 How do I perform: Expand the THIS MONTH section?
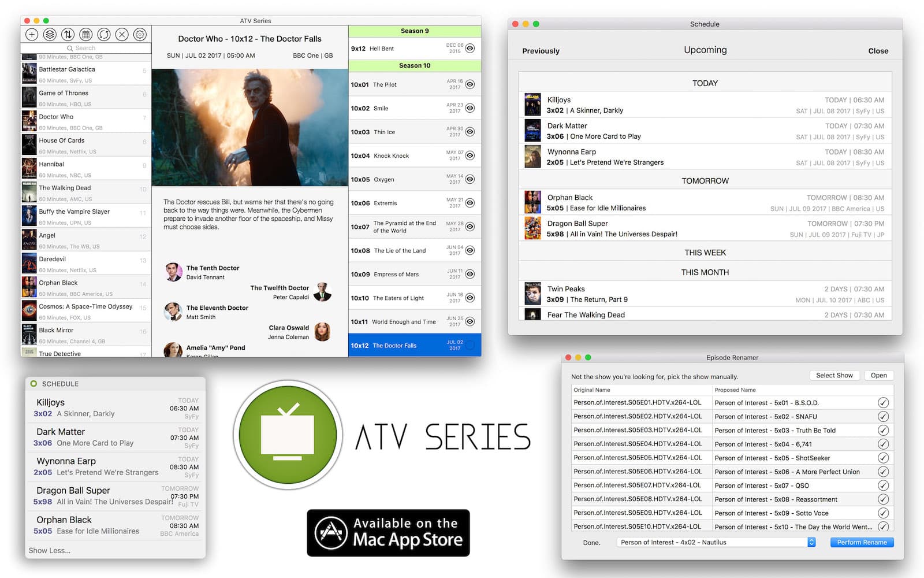[705, 272]
